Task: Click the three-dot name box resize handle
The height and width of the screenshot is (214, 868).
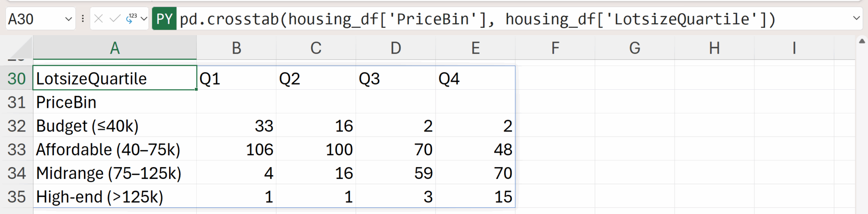Action: 83,19
